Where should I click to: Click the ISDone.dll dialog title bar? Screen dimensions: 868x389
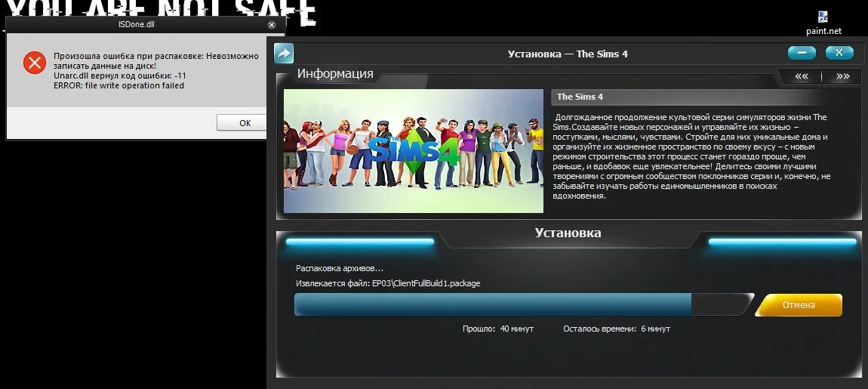pyautogui.click(x=136, y=25)
